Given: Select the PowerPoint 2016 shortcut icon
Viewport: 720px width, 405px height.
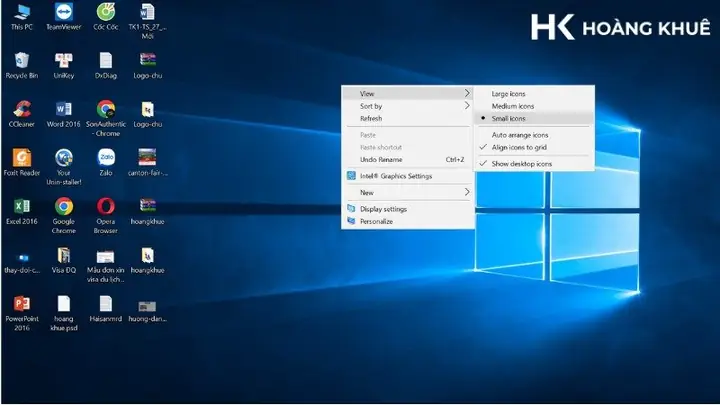Looking at the screenshot, I should point(22,313).
